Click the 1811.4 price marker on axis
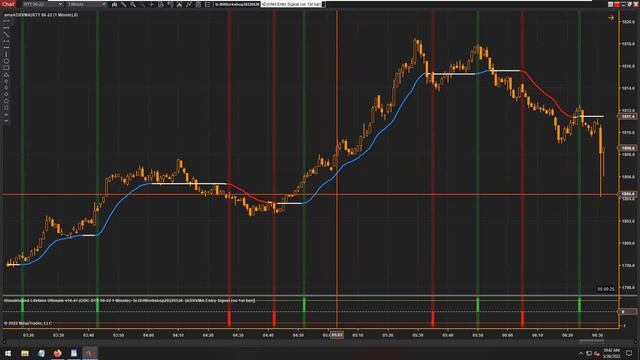The height and width of the screenshot is (360, 640). (x=628, y=116)
